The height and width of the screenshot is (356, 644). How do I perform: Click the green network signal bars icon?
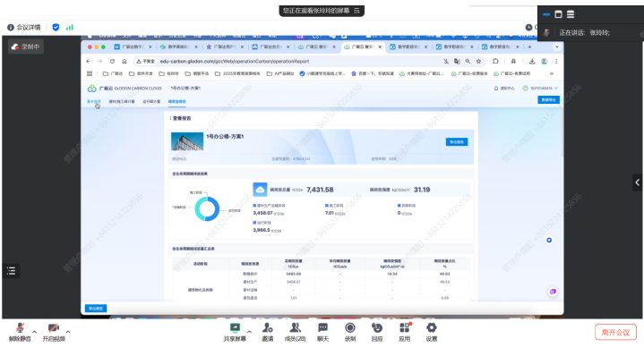pyautogui.click(x=70, y=27)
